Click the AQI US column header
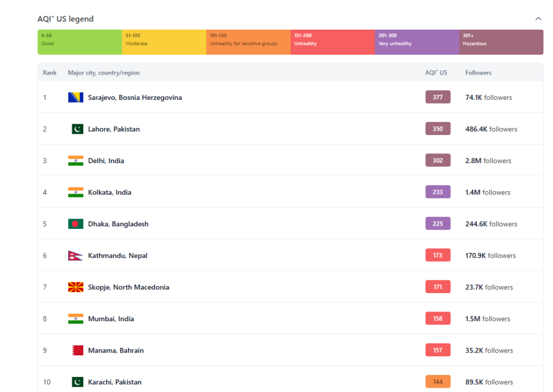 coord(436,73)
